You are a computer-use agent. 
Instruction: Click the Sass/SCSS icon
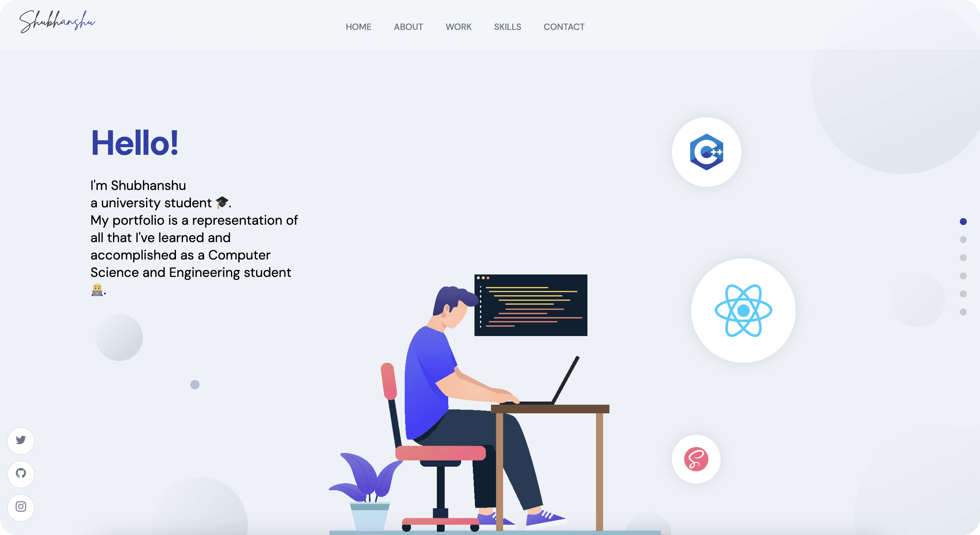point(697,459)
